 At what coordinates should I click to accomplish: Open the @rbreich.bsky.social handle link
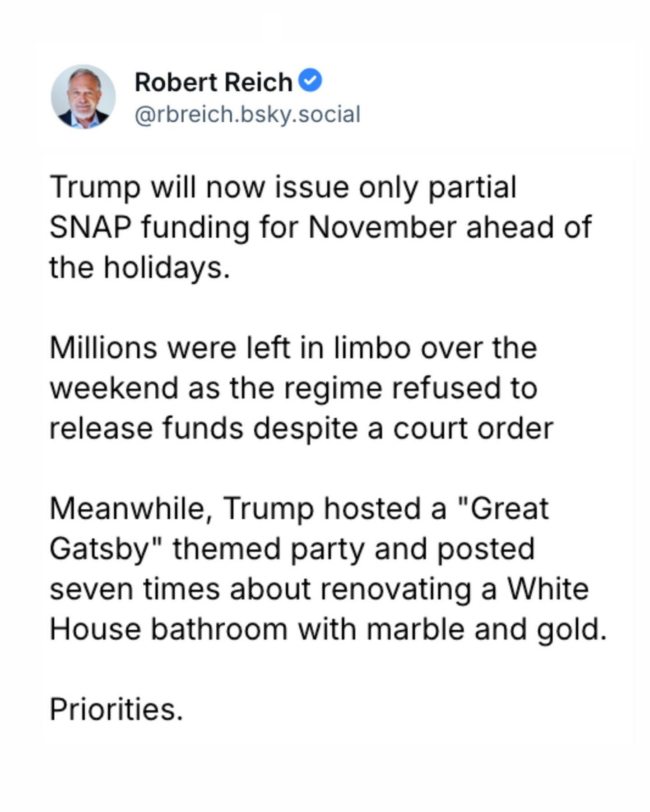pyautogui.click(x=247, y=114)
